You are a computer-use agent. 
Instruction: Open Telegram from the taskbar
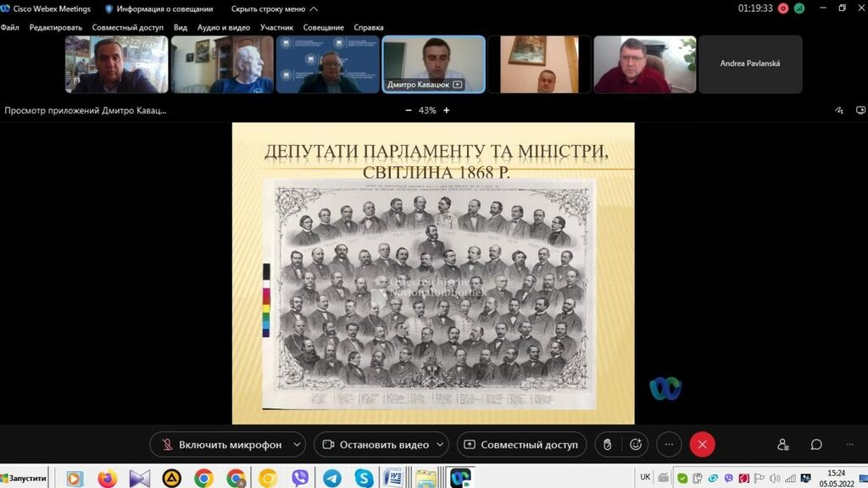(331, 478)
